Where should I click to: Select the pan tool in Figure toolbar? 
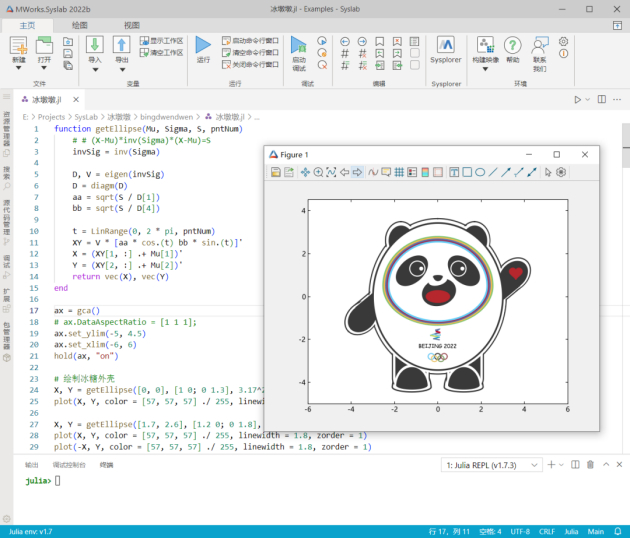pos(306,172)
